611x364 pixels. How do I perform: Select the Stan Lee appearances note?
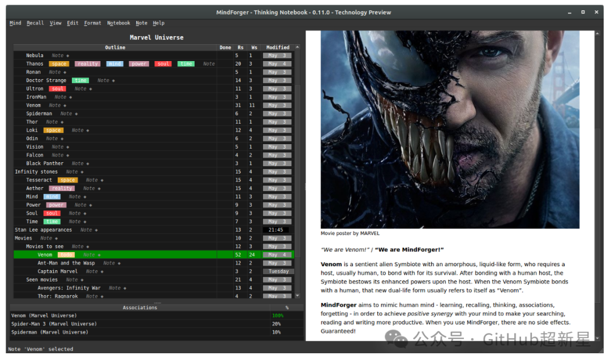point(154,230)
